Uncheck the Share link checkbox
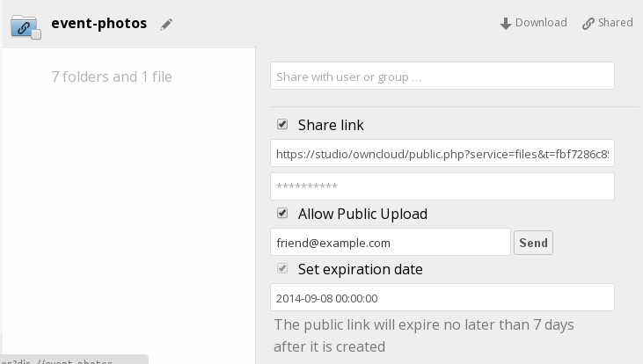The height and width of the screenshot is (364, 643). pyautogui.click(x=282, y=125)
